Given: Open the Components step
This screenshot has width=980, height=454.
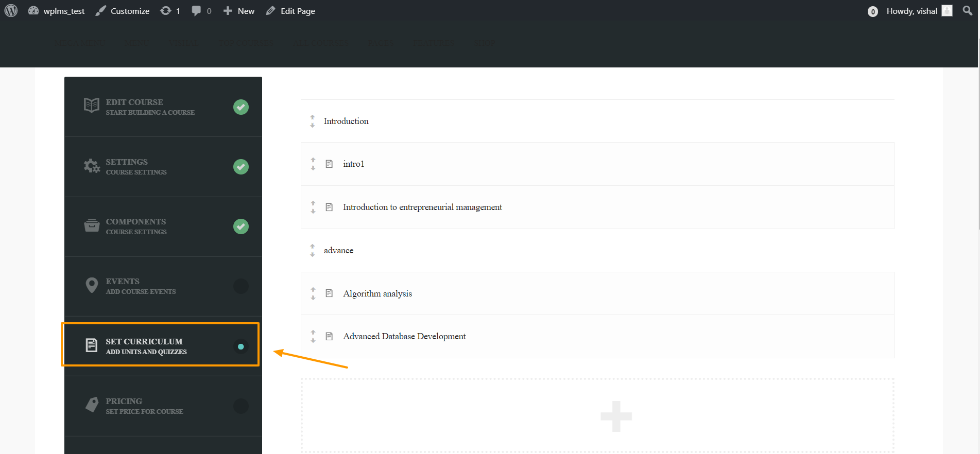Looking at the screenshot, I should [163, 226].
